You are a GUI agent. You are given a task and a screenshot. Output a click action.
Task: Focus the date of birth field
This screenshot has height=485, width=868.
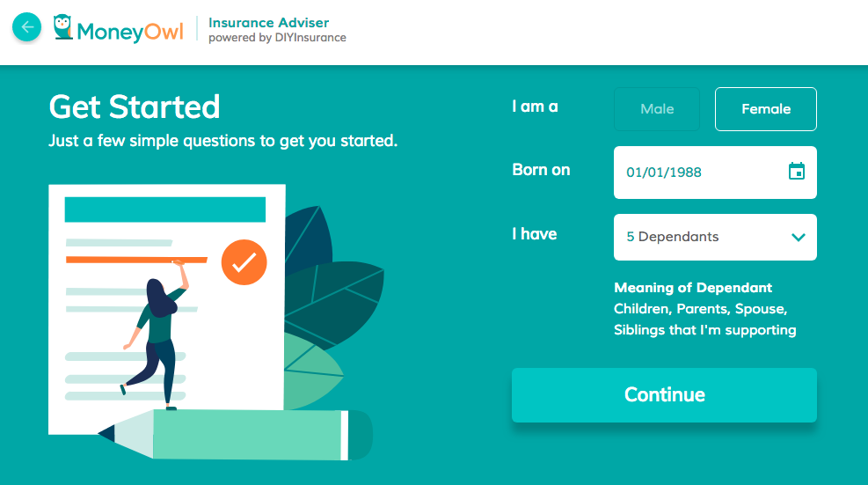695,173
